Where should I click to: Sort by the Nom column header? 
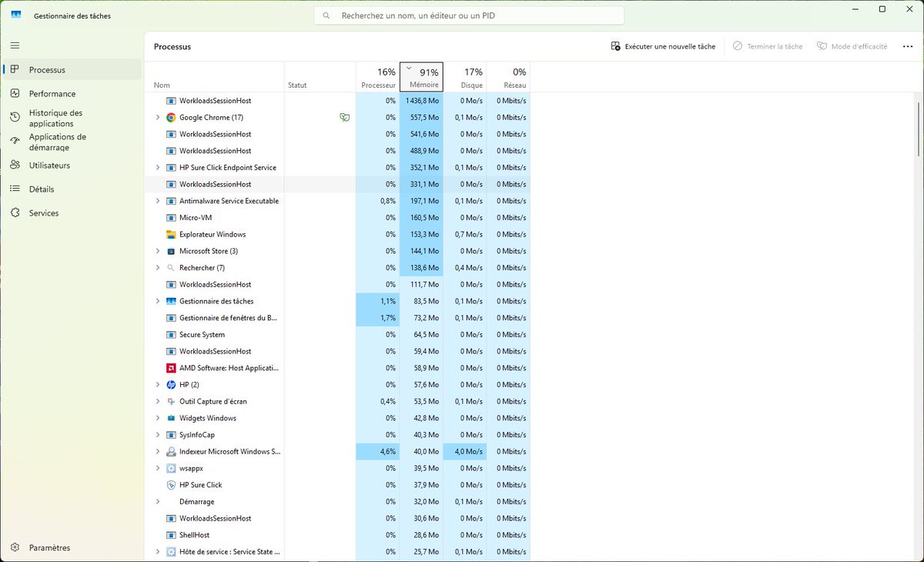[215, 77]
